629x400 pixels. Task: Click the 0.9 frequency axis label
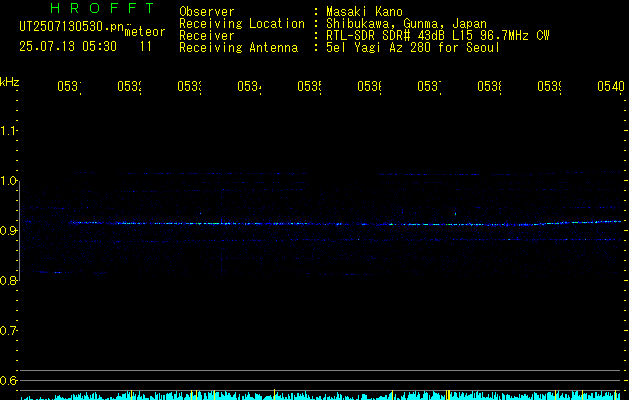coord(8,230)
